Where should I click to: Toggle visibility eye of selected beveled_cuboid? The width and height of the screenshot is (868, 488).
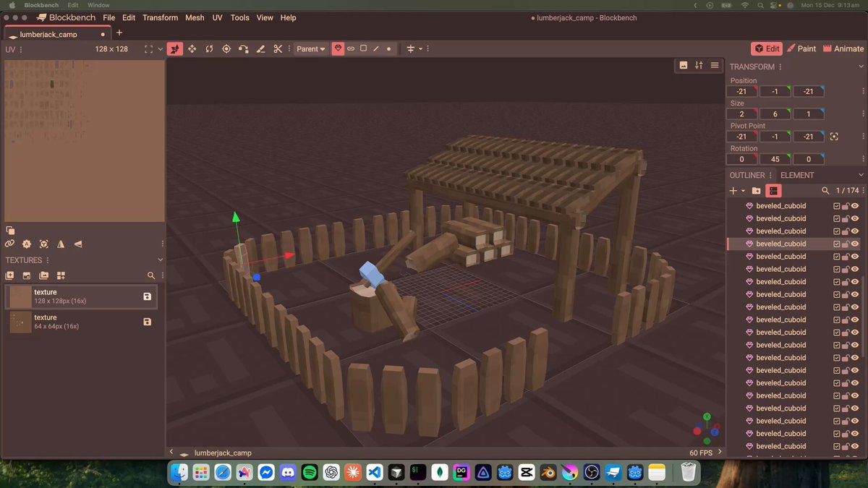pyautogui.click(x=854, y=244)
